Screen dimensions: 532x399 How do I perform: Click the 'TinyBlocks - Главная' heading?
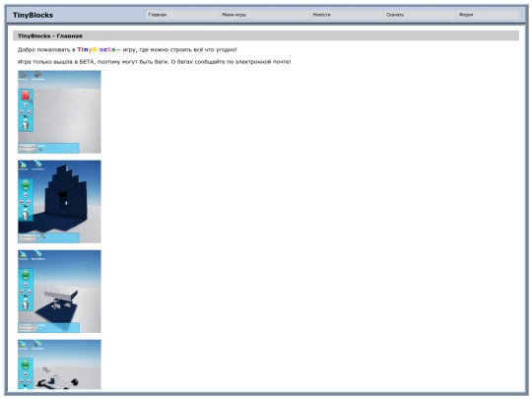coord(50,36)
